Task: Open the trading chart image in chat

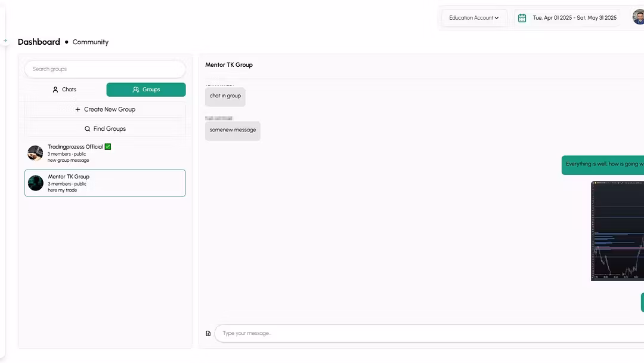Action: [617, 231]
